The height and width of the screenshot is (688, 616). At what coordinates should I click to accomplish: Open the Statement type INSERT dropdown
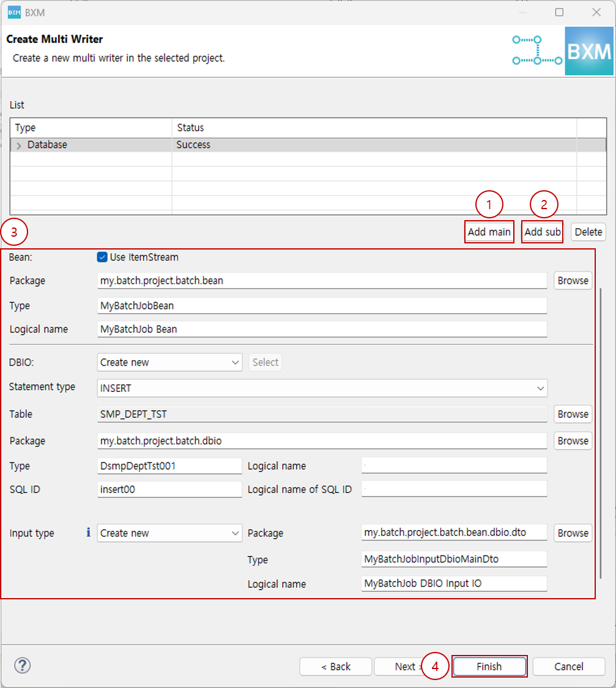click(x=322, y=388)
